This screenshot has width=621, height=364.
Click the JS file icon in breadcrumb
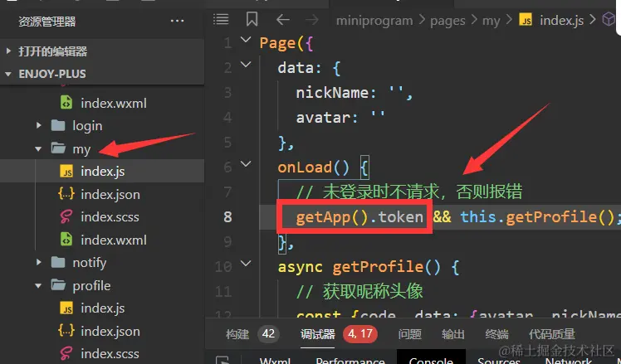pyautogui.click(x=526, y=20)
